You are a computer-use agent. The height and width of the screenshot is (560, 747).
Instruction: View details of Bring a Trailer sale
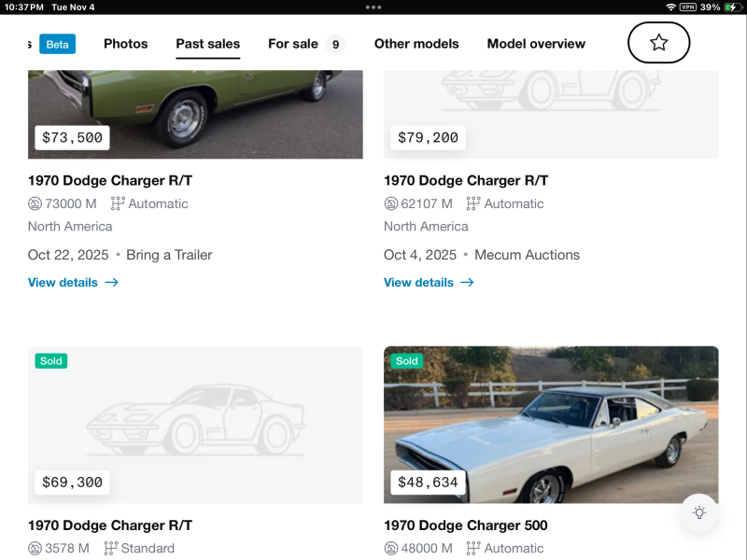coord(73,282)
